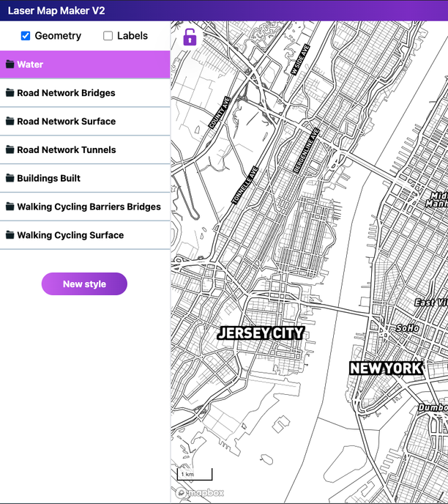The image size is (448, 504).
Task: Click the Water folder icon
Action: tap(10, 64)
